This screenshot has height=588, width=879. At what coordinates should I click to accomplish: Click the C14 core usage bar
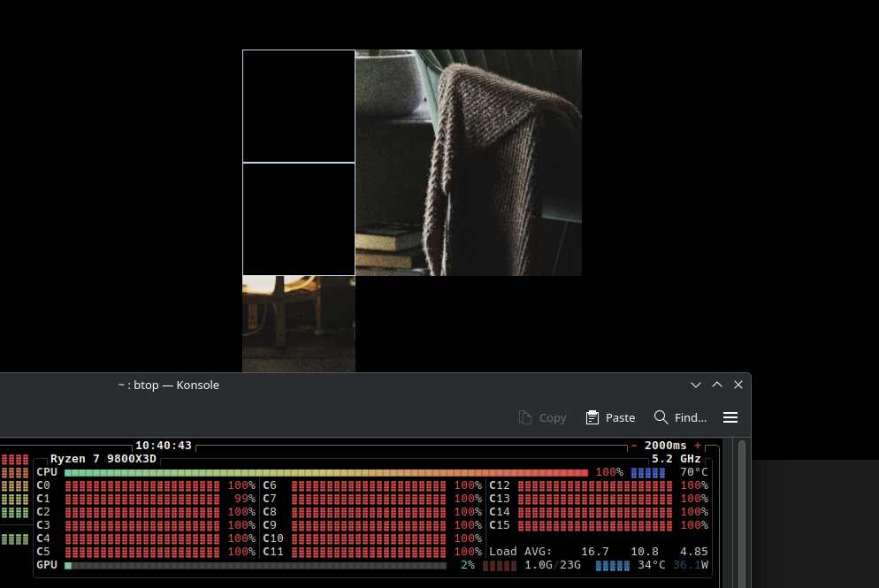point(595,512)
